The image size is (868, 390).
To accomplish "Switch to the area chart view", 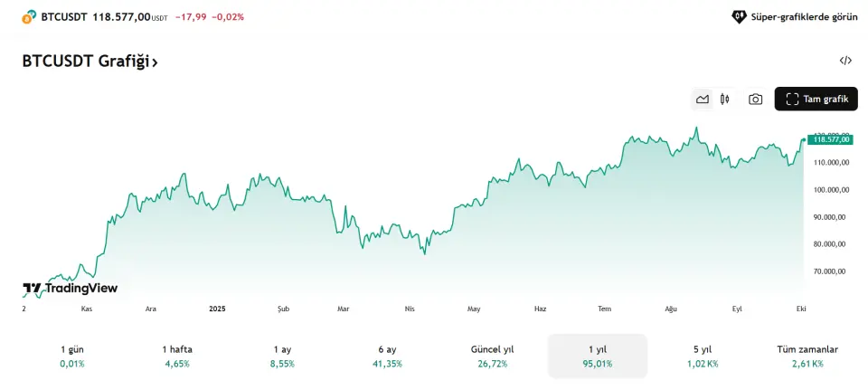I will click(x=703, y=100).
